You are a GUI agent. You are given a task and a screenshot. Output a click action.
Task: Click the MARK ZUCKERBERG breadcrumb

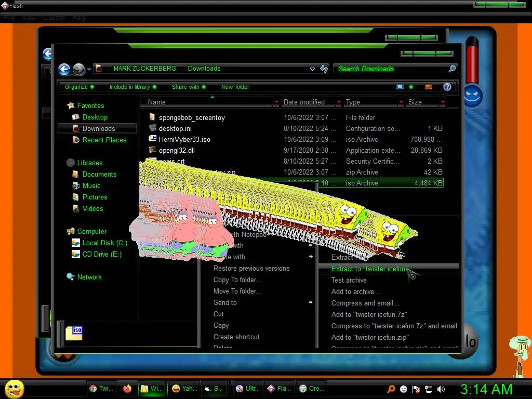click(x=145, y=69)
